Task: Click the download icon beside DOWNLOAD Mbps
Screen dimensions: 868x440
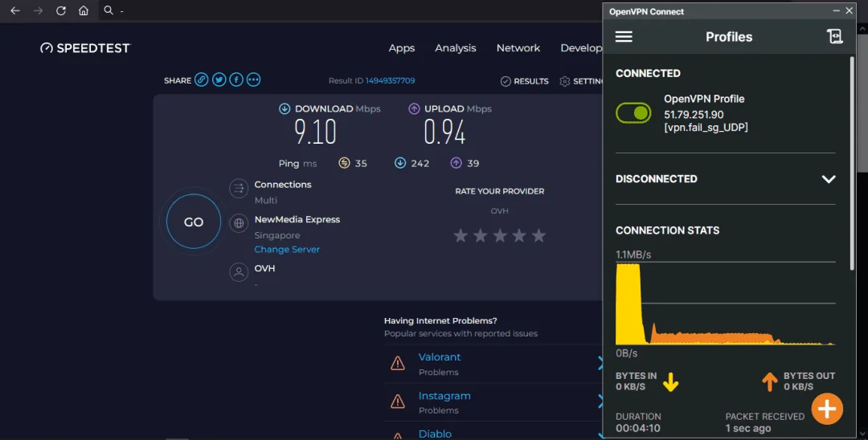Action: (285, 109)
